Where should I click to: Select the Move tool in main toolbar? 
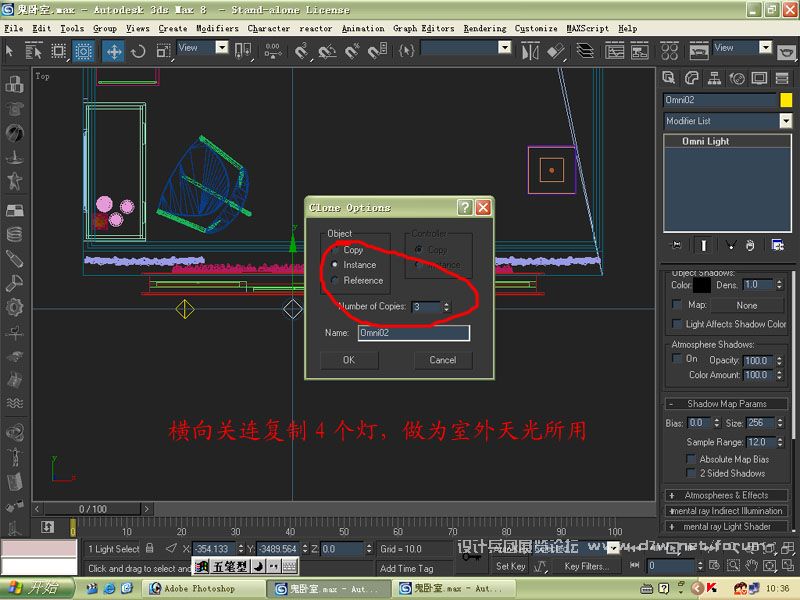tap(113, 51)
